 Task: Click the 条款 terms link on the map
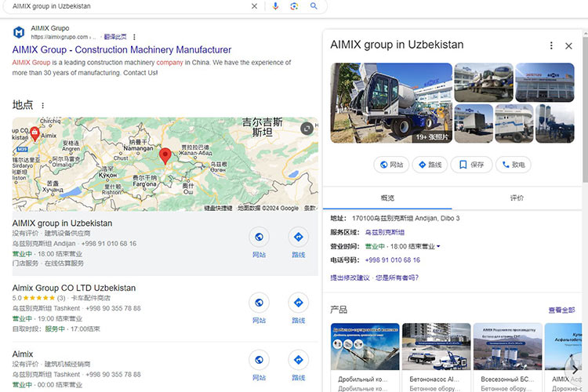(310, 209)
